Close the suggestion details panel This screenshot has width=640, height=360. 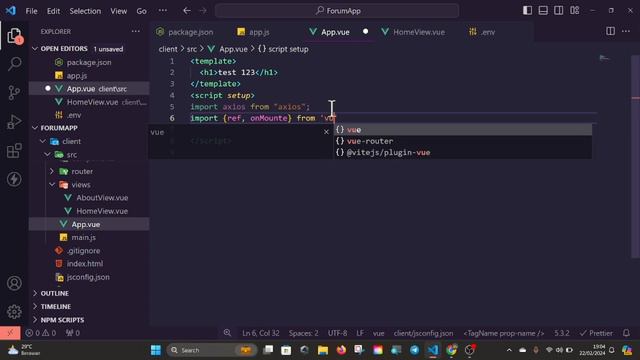tap(326, 131)
